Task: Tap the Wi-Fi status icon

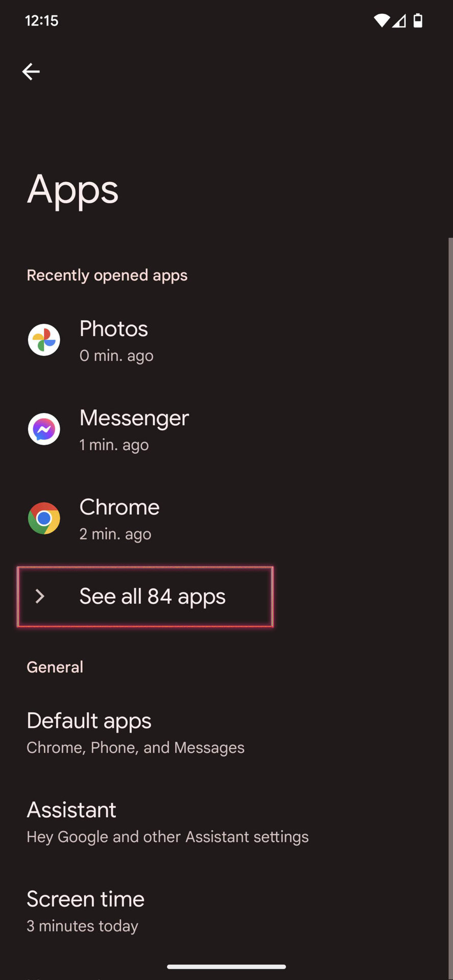Action: [x=381, y=20]
